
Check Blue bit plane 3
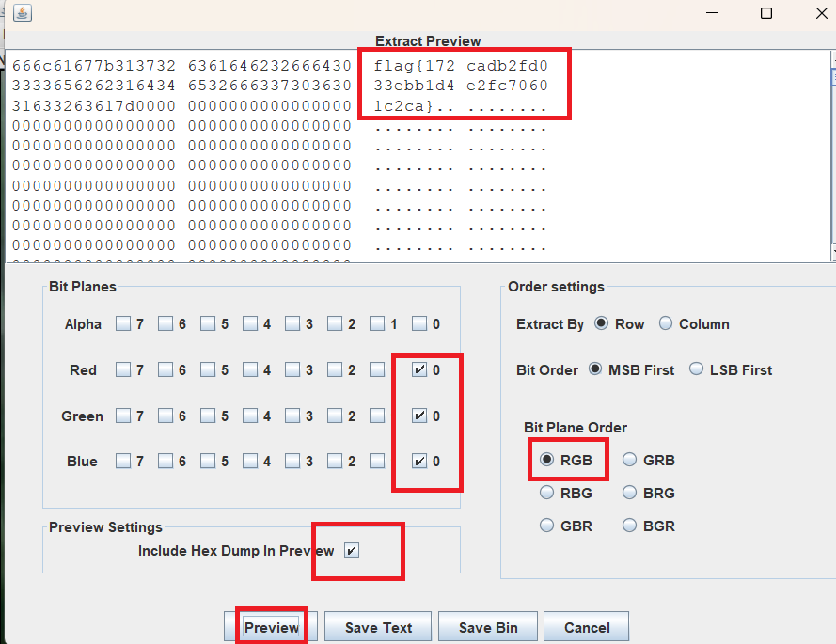click(x=292, y=461)
